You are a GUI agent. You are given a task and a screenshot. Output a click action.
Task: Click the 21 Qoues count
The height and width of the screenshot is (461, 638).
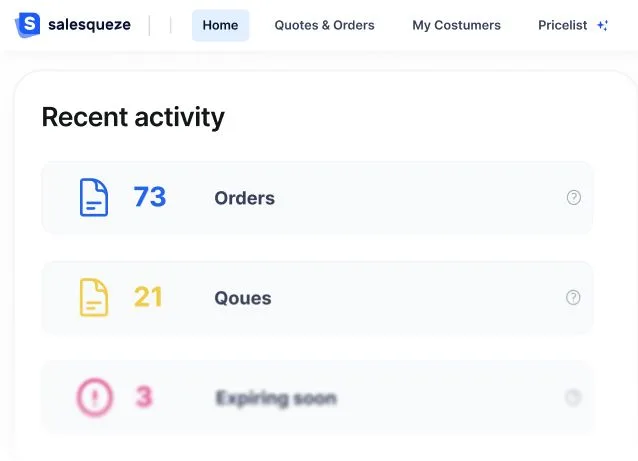click(148, 297)
